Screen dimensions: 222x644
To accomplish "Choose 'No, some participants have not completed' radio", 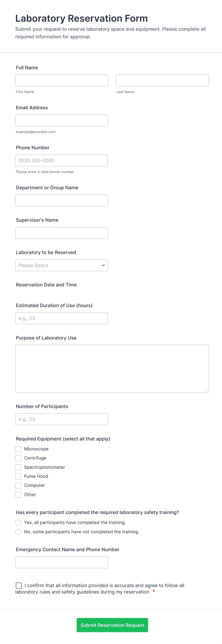I will 18,532.
